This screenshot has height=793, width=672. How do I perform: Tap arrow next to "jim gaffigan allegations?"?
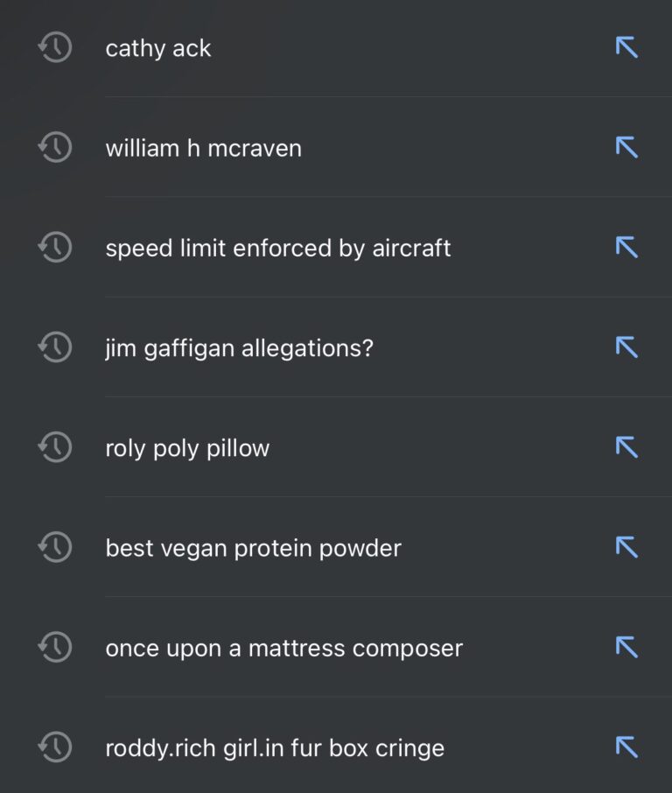coord(626,347)
